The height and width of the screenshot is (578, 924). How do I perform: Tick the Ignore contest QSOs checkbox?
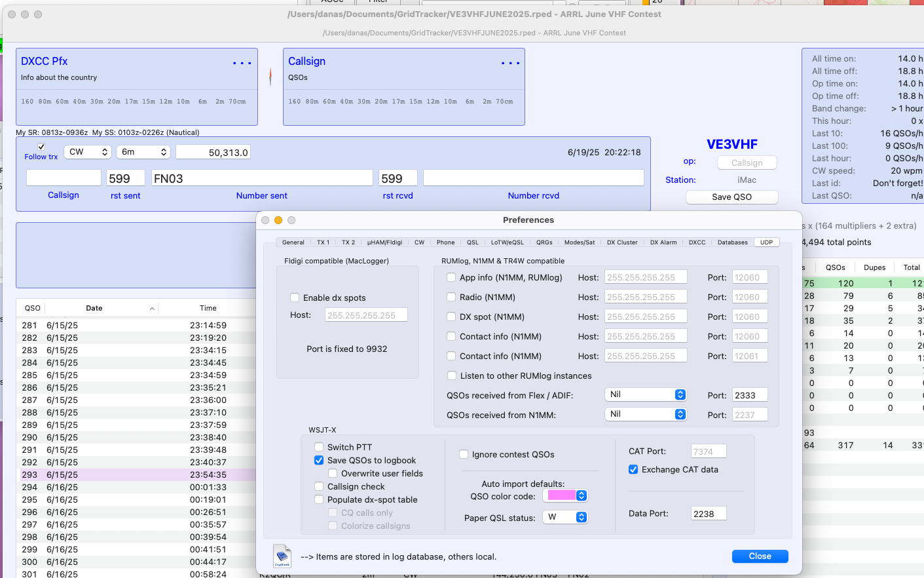[464, 455]
